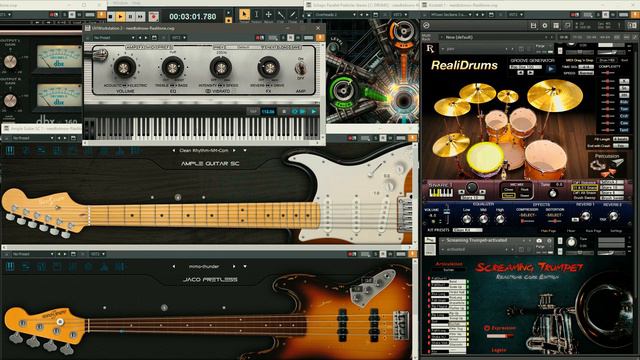Click the electric piano mini-player stop button
Image resolution: width=640 pixels, height=360 pixels.
[284, 111]
